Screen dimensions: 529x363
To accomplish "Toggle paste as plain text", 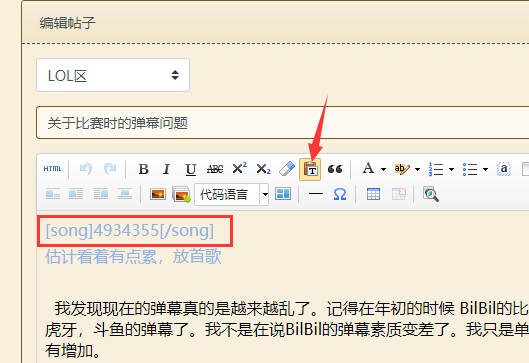I will 310,169.
